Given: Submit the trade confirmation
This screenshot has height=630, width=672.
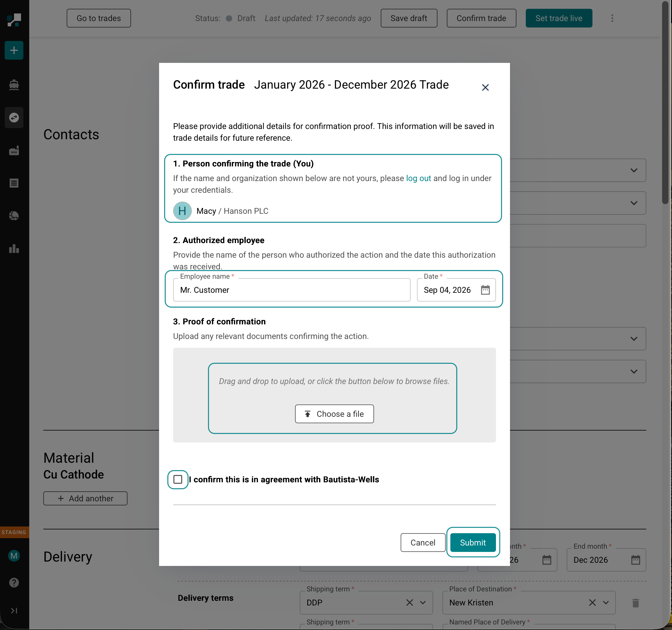Looking at the screenshot, I should (473, 543).
